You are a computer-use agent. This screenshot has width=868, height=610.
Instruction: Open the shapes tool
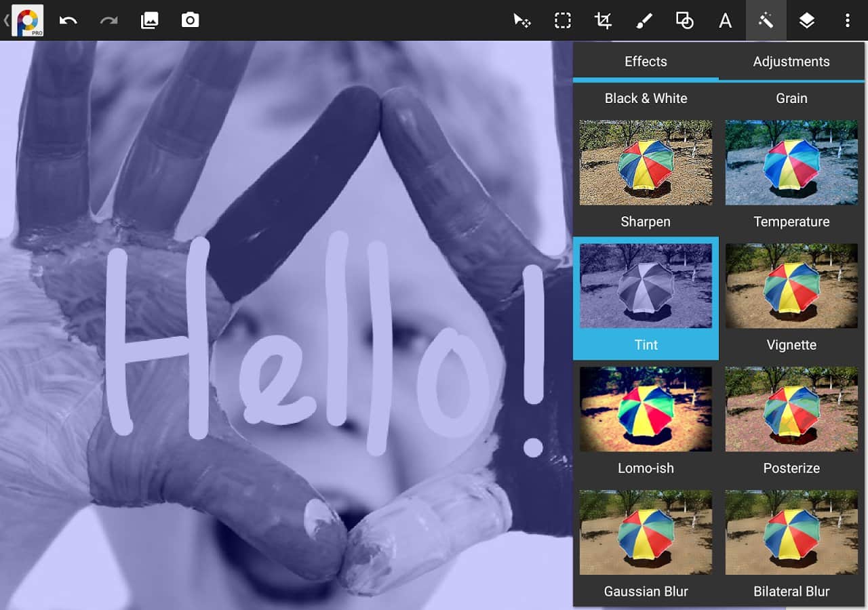684,20
